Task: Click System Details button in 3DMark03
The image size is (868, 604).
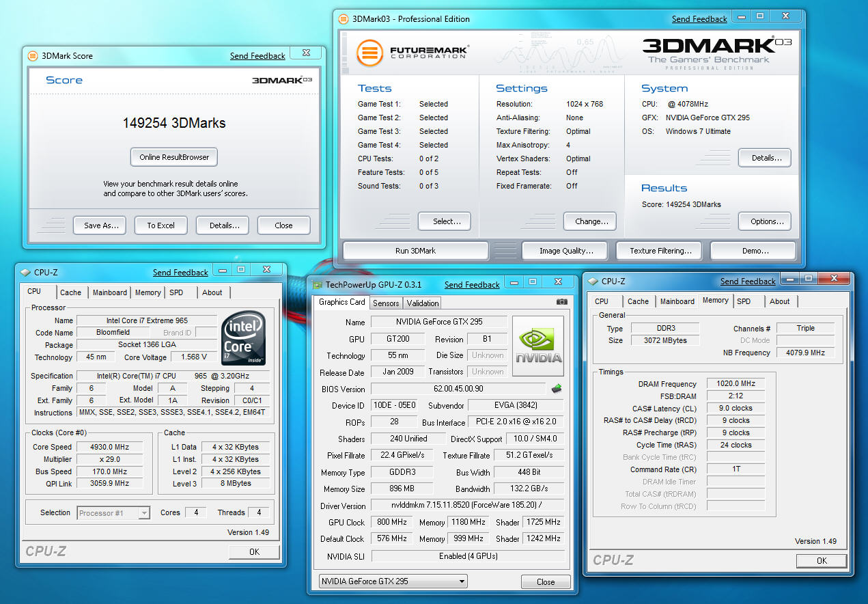Action: point(765,158)
